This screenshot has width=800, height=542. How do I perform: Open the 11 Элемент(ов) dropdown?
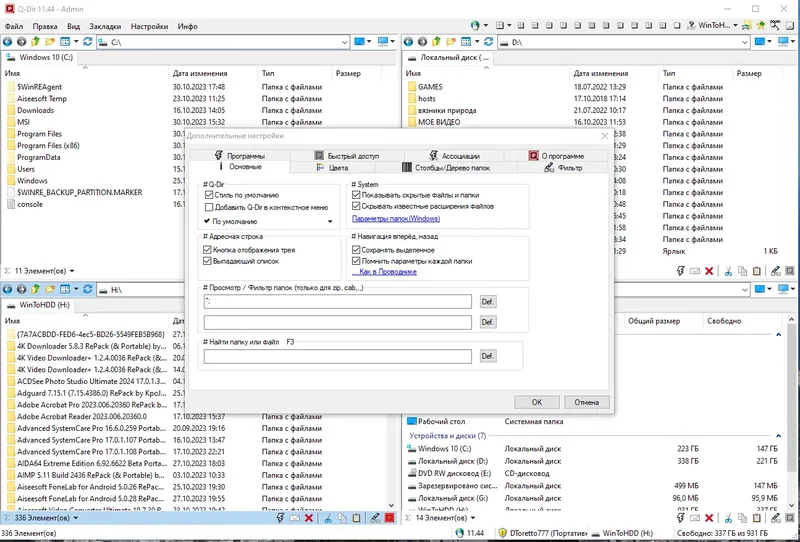pyautogui.click(x=72, y=271)
